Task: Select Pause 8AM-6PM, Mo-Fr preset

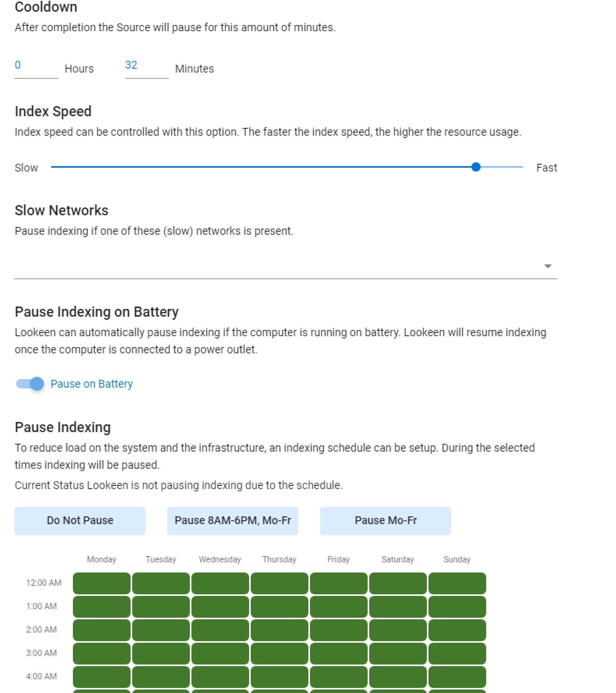Action: coord(233,521)
